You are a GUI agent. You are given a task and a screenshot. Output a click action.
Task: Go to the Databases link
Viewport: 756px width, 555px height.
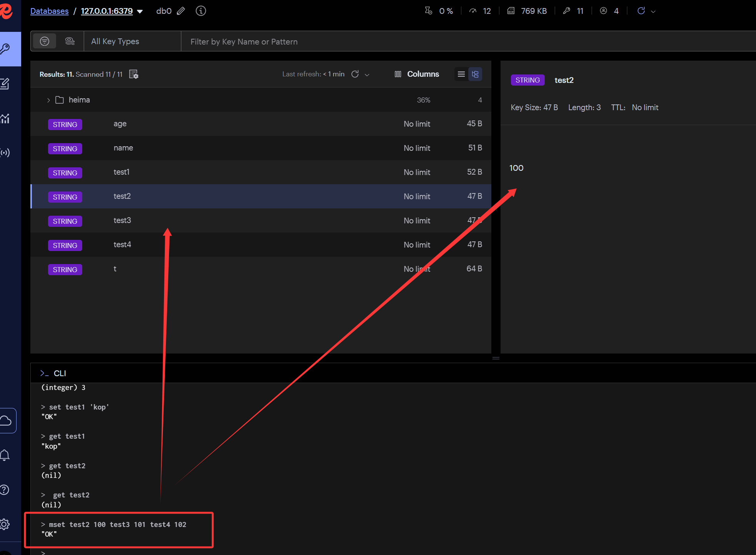(x=49, y=11)
